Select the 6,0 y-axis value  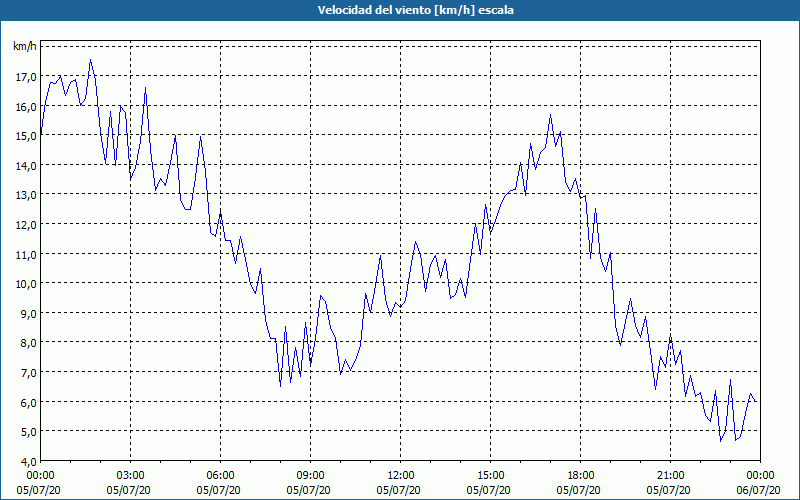point(28,402)
